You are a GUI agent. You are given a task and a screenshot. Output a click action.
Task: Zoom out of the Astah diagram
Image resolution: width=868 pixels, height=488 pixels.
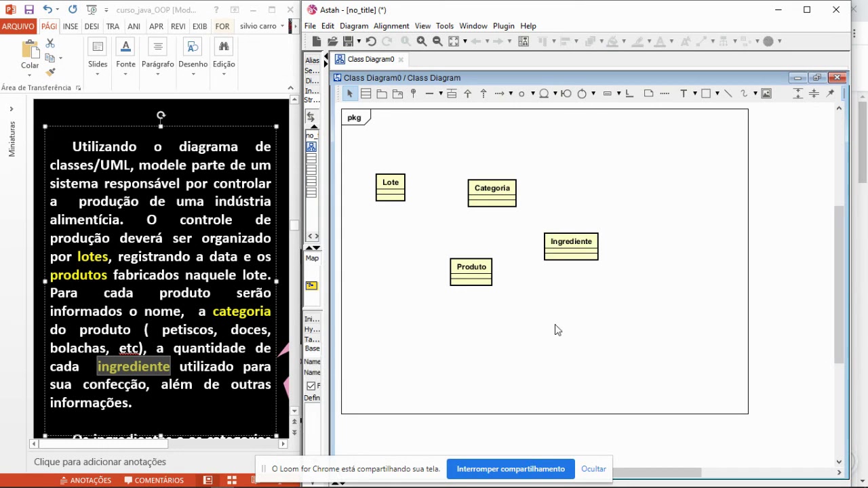[437, 41]
